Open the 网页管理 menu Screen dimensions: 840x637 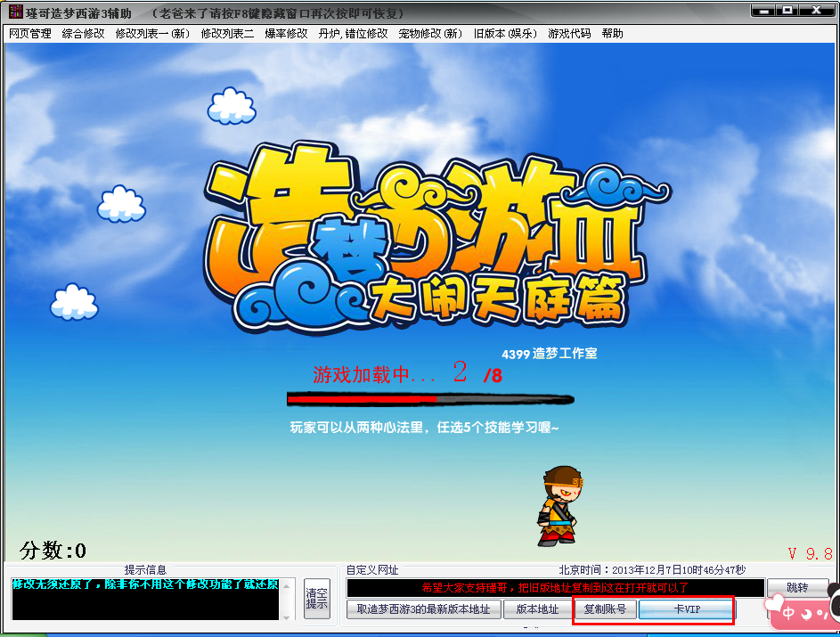coord(30,34)
